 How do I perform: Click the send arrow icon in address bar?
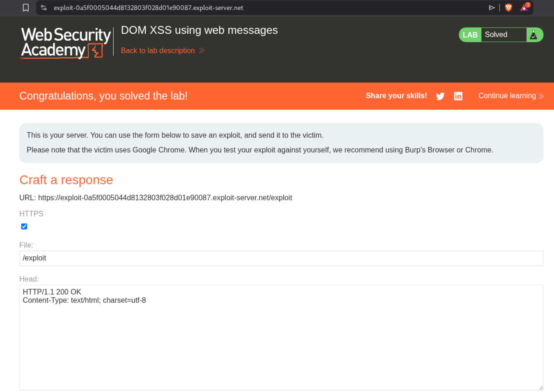pyautogui.click(x=491, y=8)
